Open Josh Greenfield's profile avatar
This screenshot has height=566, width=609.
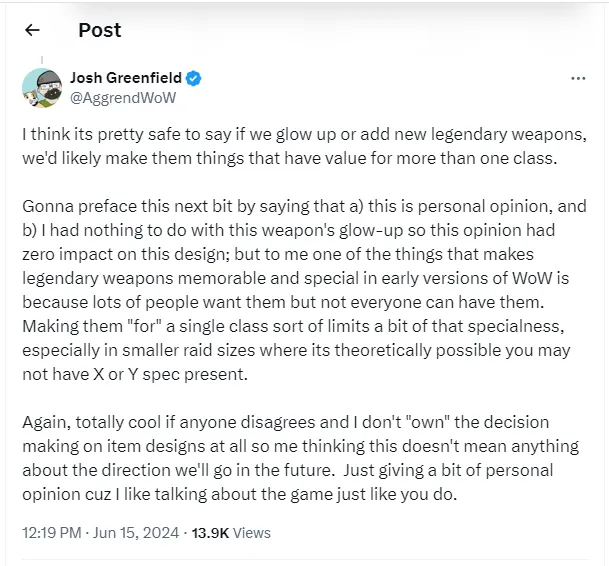pyautogui.click(x=42, y=88)
